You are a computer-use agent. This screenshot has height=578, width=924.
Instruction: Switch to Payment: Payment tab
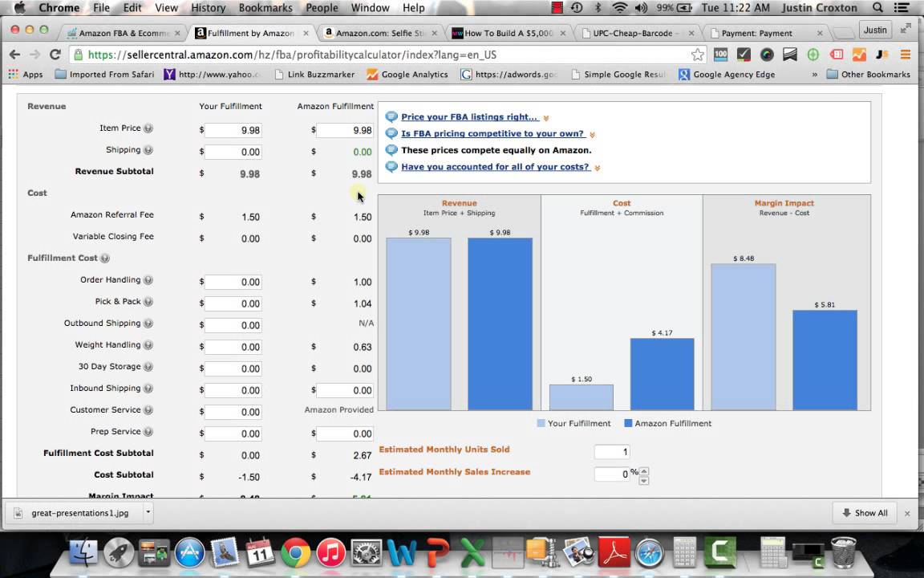(x=765, y=33)
